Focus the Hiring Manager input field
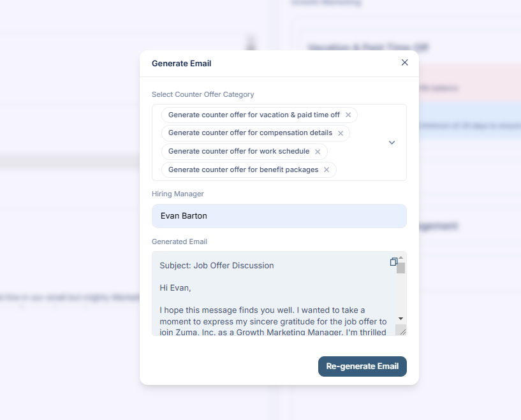The image size is (521, 420). tap(279, 216)
